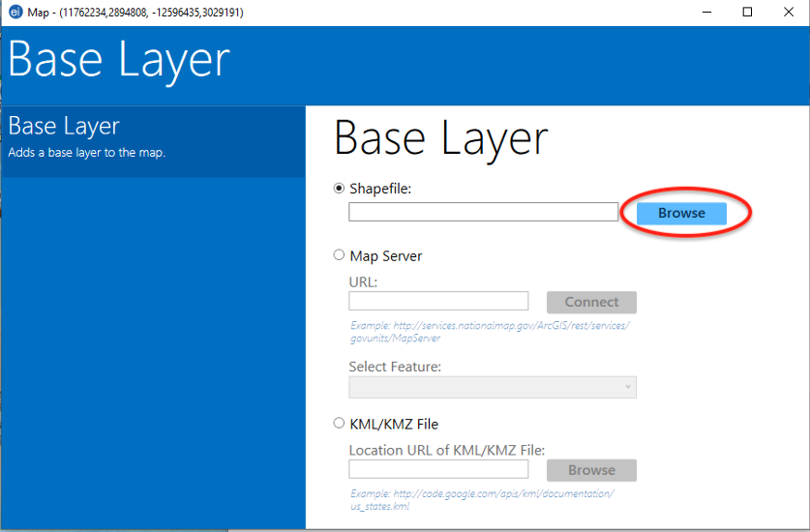Click the 'URL:' label under Map Server

(x=363, y=282)
